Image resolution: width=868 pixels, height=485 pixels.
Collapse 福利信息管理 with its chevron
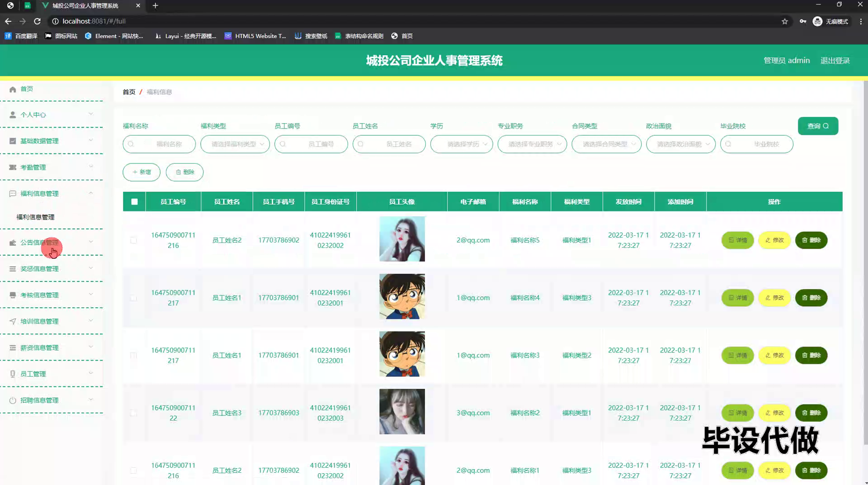coord(91,193)
